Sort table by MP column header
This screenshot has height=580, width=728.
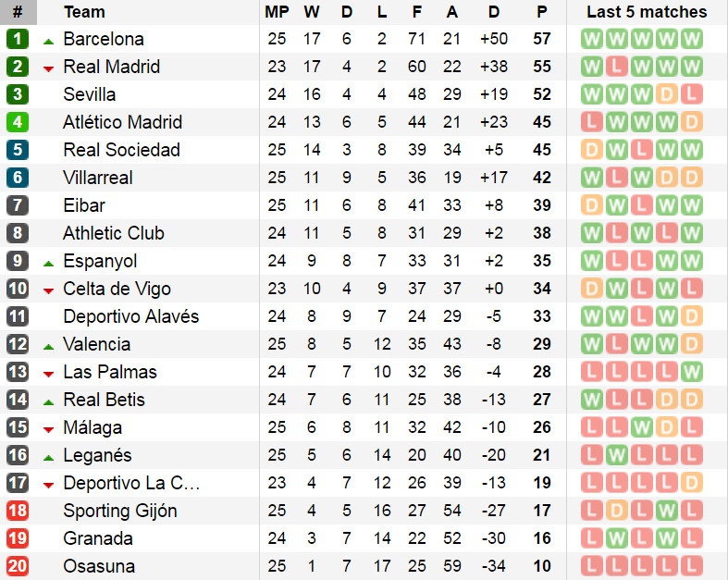click(276, 12)
